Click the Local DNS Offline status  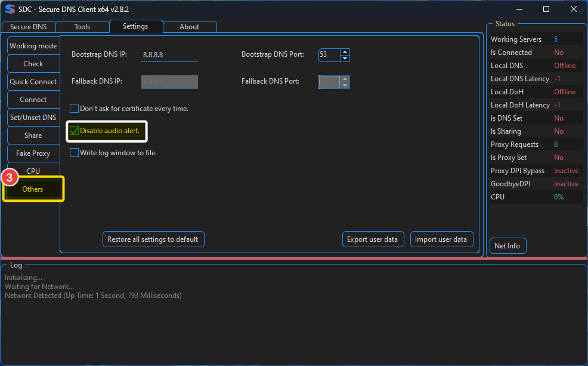pos(565,65)
